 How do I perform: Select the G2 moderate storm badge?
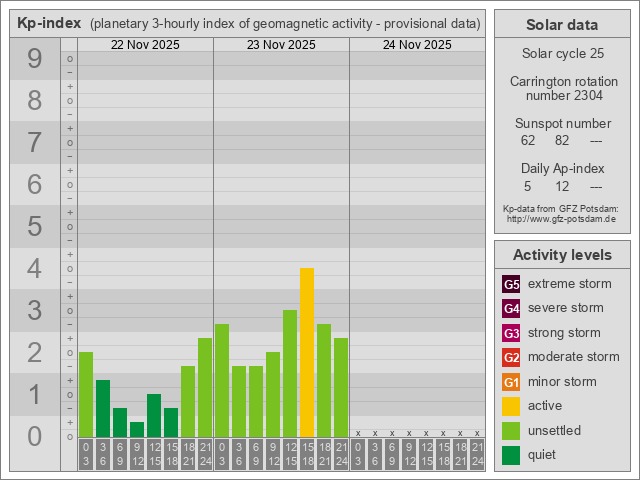pos(511,357)
